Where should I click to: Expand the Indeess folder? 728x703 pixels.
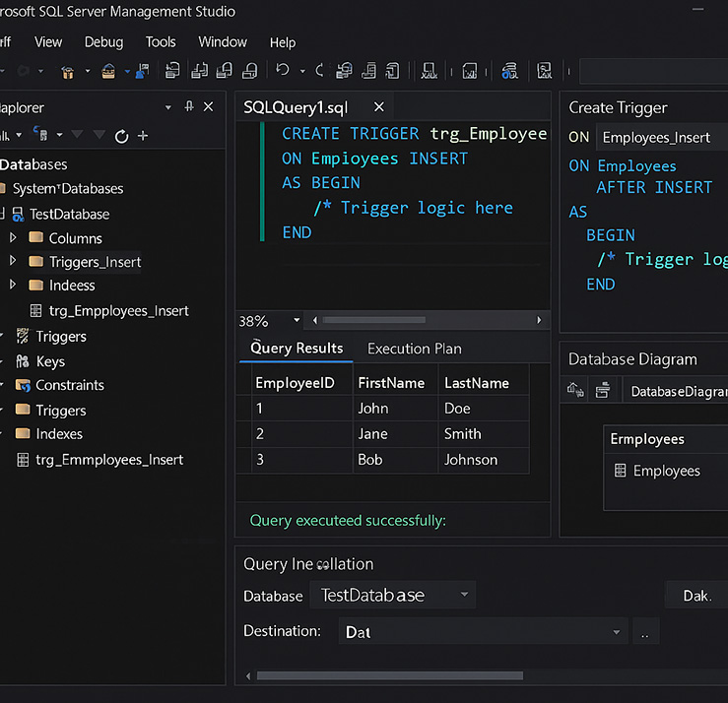(x=13, y=285)
